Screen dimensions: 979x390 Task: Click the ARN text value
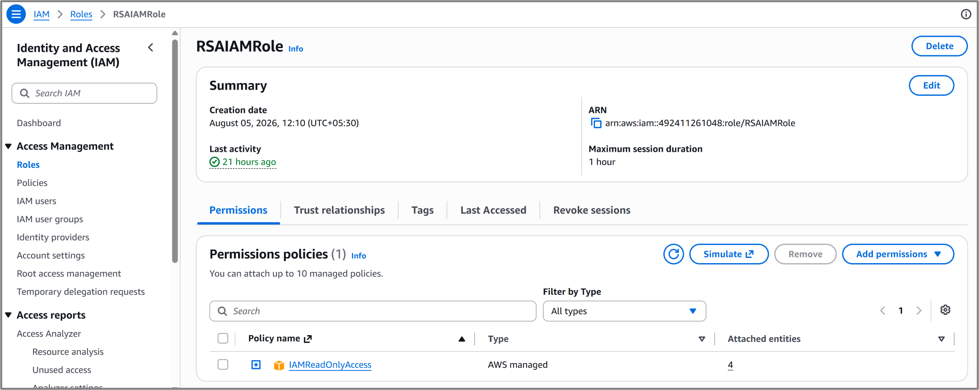coord(700,123)
